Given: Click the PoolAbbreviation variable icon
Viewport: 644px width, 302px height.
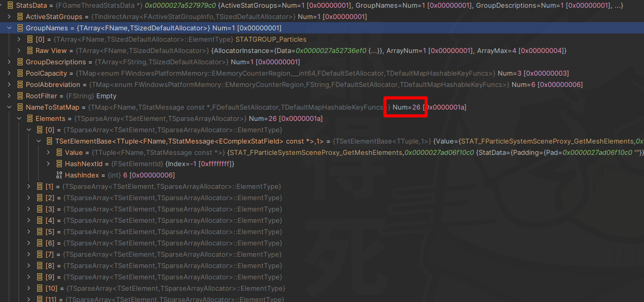Looking at the screenshot, I should (20, 84).
